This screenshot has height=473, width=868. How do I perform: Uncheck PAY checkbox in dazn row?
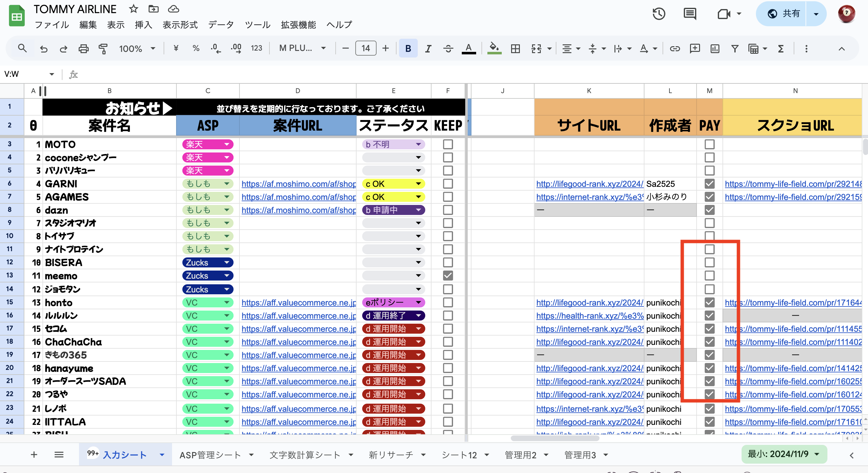click(710, 210)
